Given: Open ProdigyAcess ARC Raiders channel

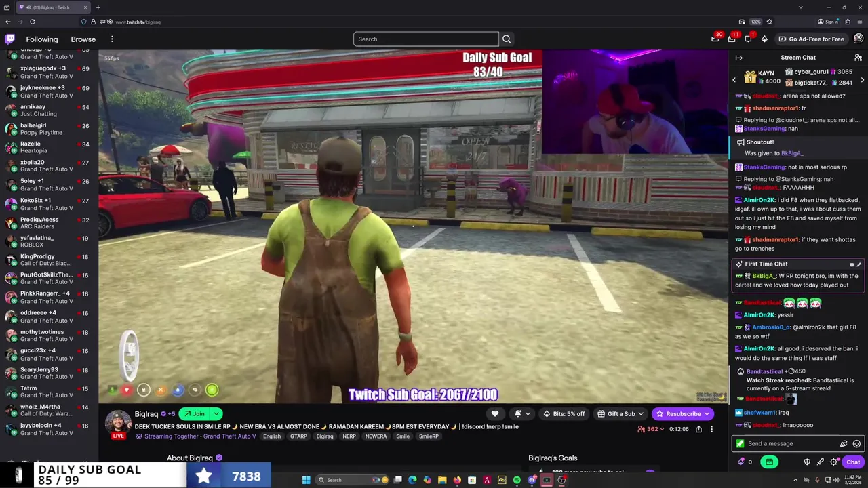Looking at the screenshot, I should (49, 223).
